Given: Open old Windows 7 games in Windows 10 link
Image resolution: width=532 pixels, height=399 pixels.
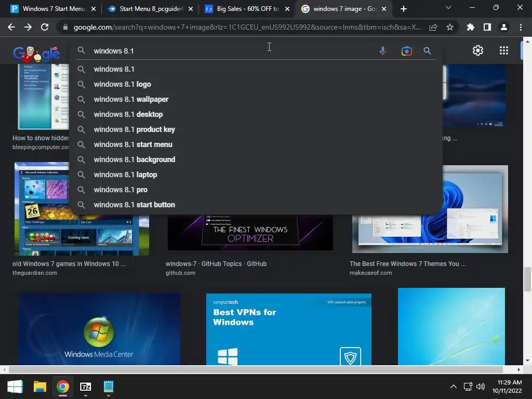Looking at the screenshot, I should pos(69,263).
